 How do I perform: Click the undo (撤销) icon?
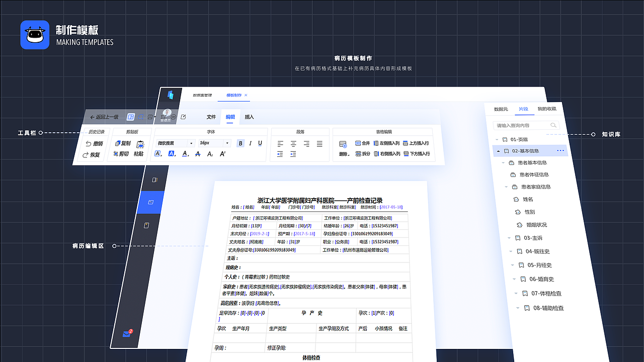[x=89, y=144]
